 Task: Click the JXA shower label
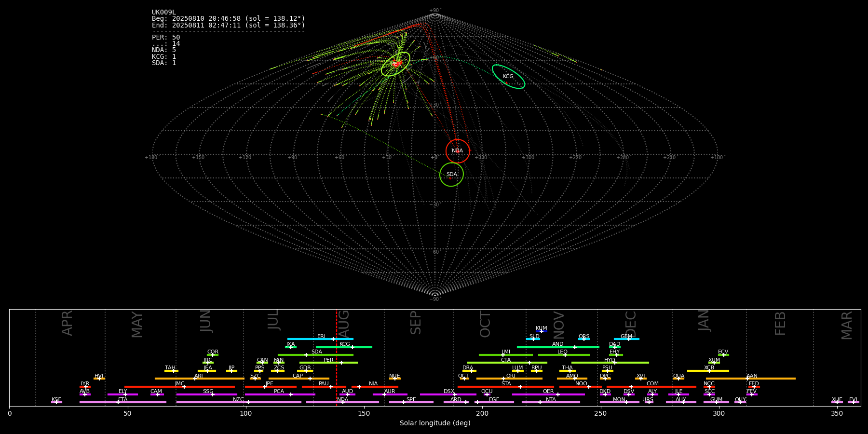pyautogui.click(x=290, y=344)
